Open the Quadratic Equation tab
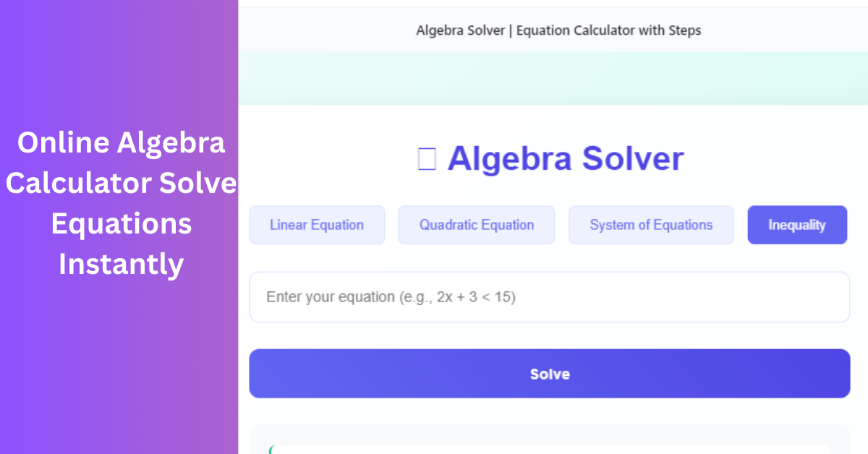The width and height of the screenshot is (868, 454). (x=477, y=225)
